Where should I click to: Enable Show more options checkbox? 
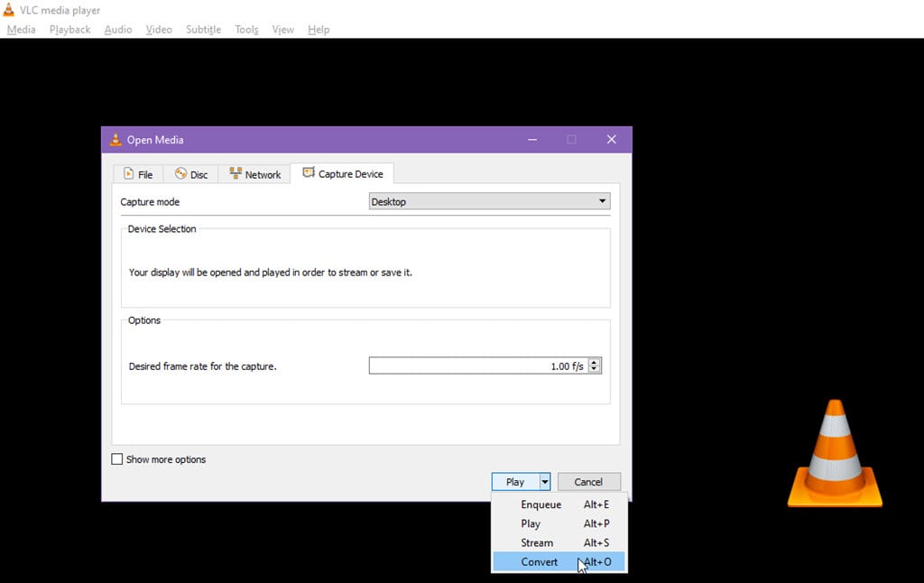tap(117, 459)
